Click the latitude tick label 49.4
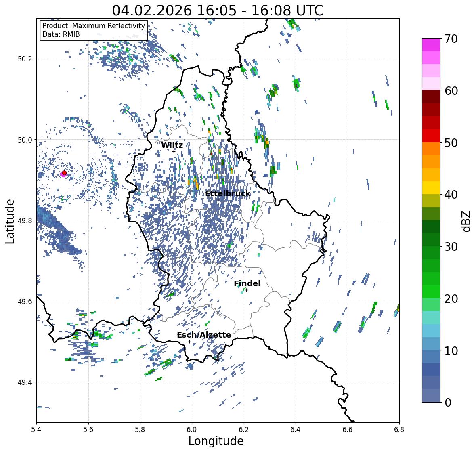 25,382
